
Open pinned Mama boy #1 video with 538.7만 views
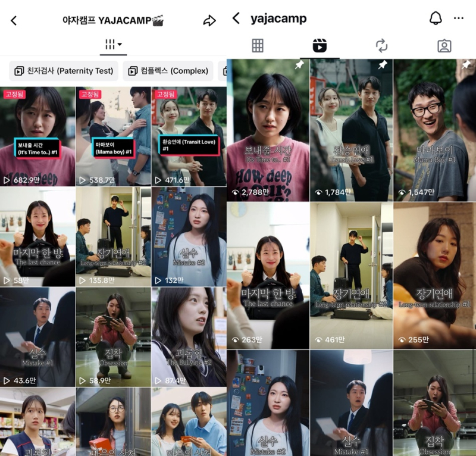113,136
